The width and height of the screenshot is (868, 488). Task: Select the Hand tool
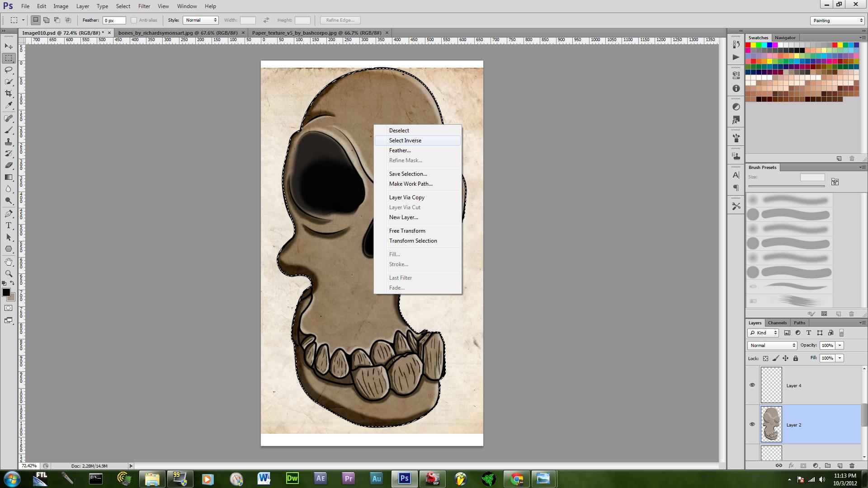[9, 262]
